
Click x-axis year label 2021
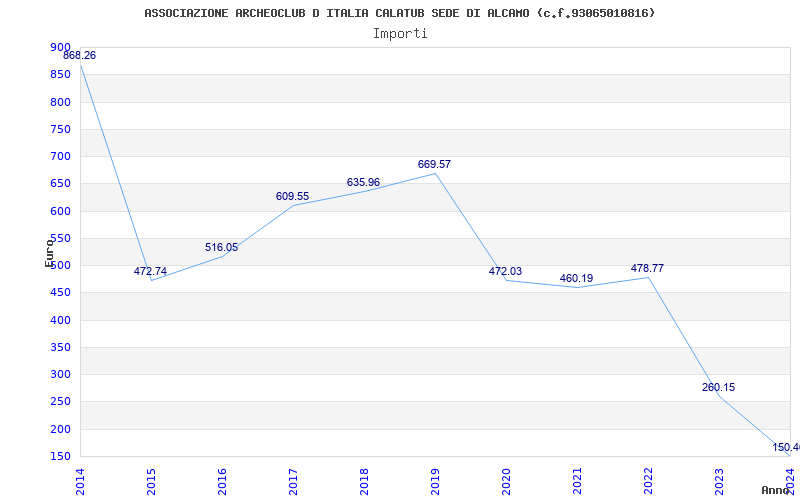(577, 482)
